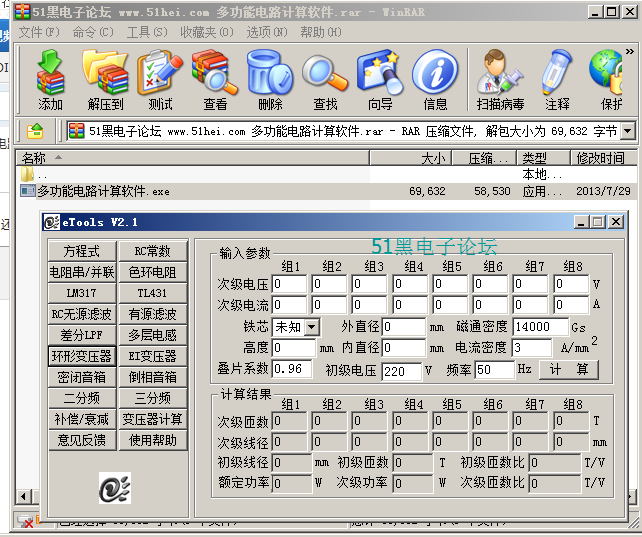Select the 环形变压器 tool button
This screenshot has width=642, height=537.
click(82, 356)
